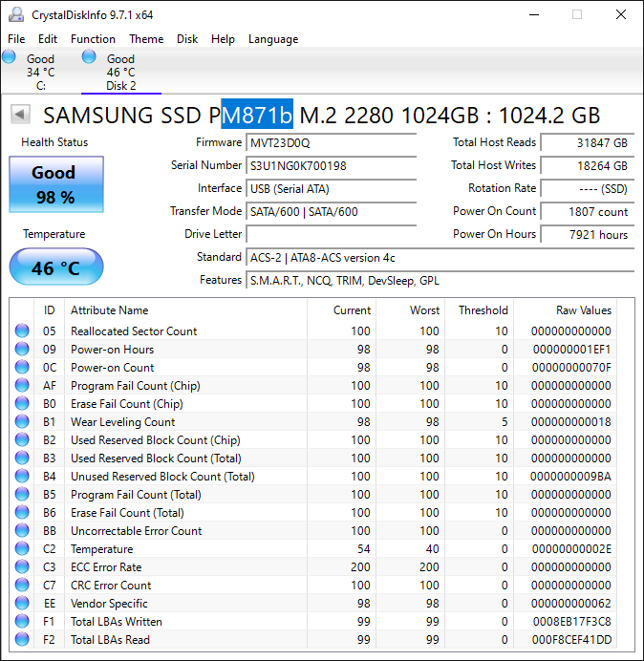The height and width of the screenshot is (661, 644).
Task: Click the 46 °C temperature button
Action: [x=56, y=267]
